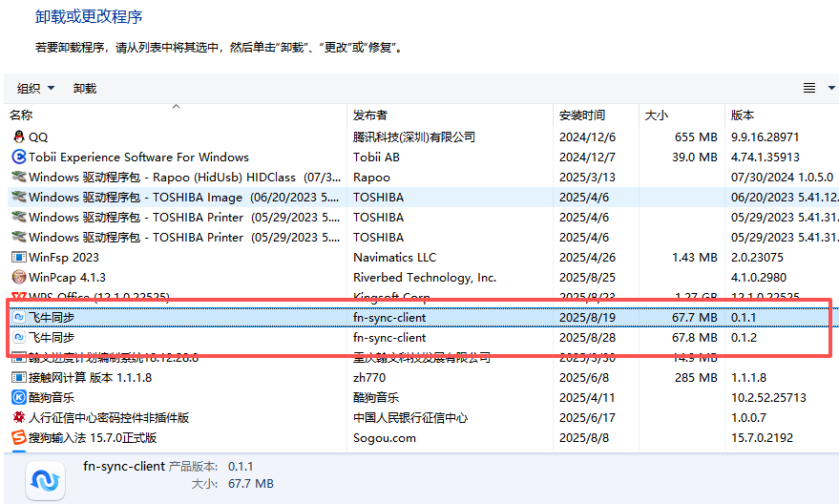Image resolution: width=839 pixels, height=504 pixels.
Task: Click the 1.43 MB size value
Action: (x=695, y=258)
